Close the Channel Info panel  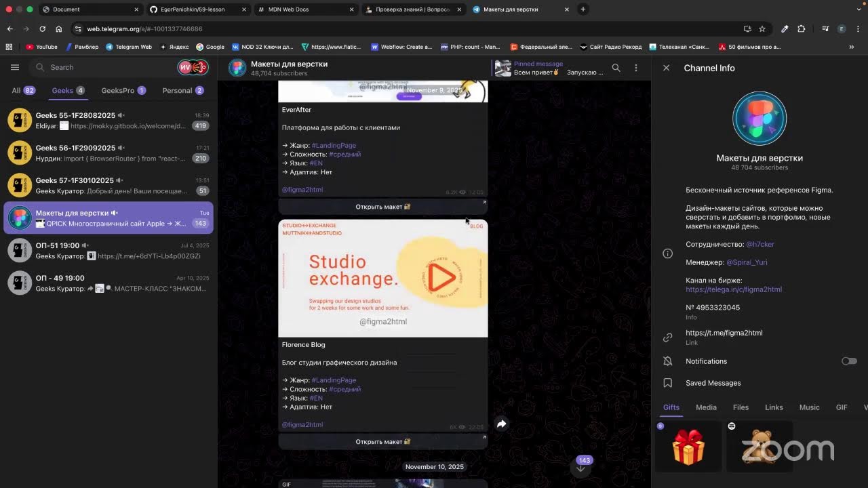(x=666, y=68)
